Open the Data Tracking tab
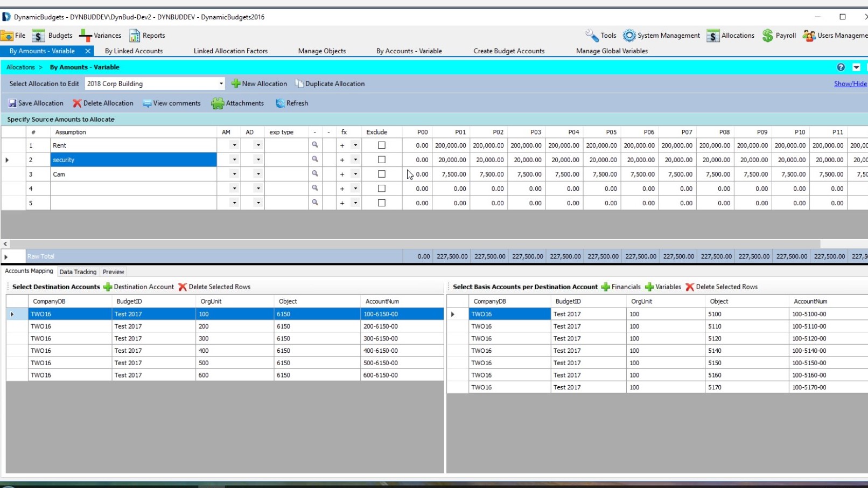 [78, 272]
